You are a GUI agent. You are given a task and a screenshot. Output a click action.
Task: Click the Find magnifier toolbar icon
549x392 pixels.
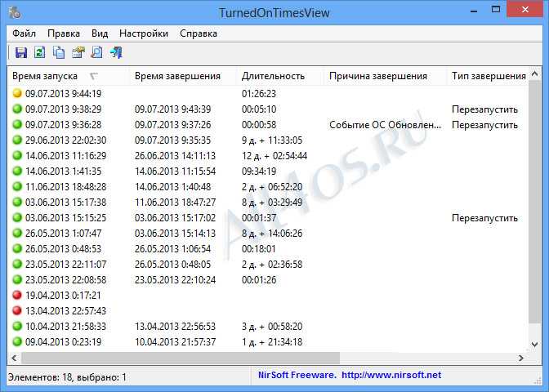[x=96, y=52]
